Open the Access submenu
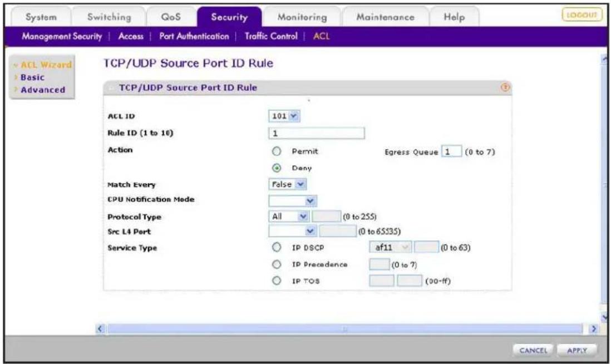The image size is (611, 364). (x=131, y=36)
